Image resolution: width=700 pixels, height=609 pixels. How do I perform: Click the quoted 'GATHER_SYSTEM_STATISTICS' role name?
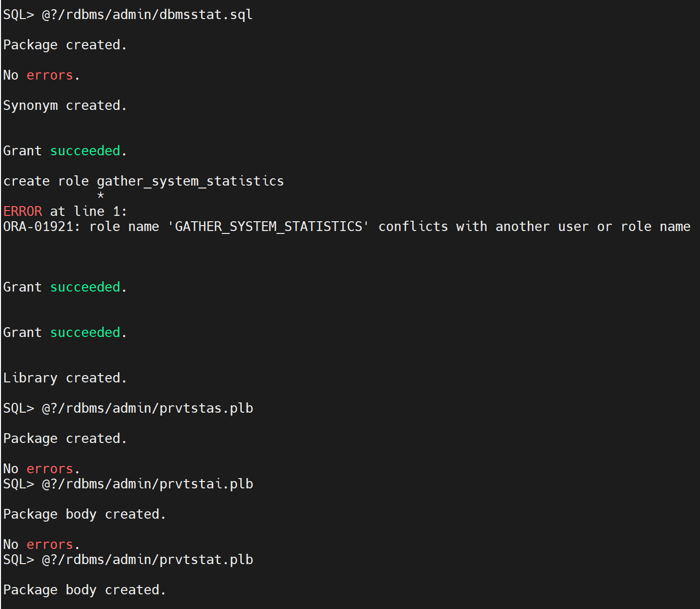(268, 227)
